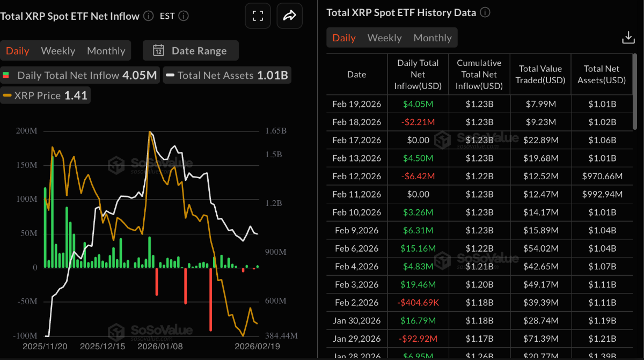Open the calendar icon in Date Range
Image resolution: width=644 pixels, height=360 pixels.
(159, 50)
